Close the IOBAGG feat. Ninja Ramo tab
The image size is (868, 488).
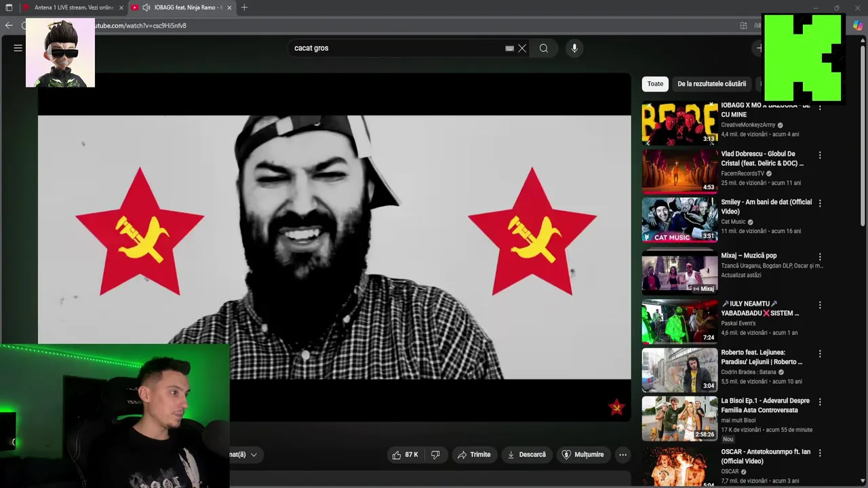coord(229,7)
